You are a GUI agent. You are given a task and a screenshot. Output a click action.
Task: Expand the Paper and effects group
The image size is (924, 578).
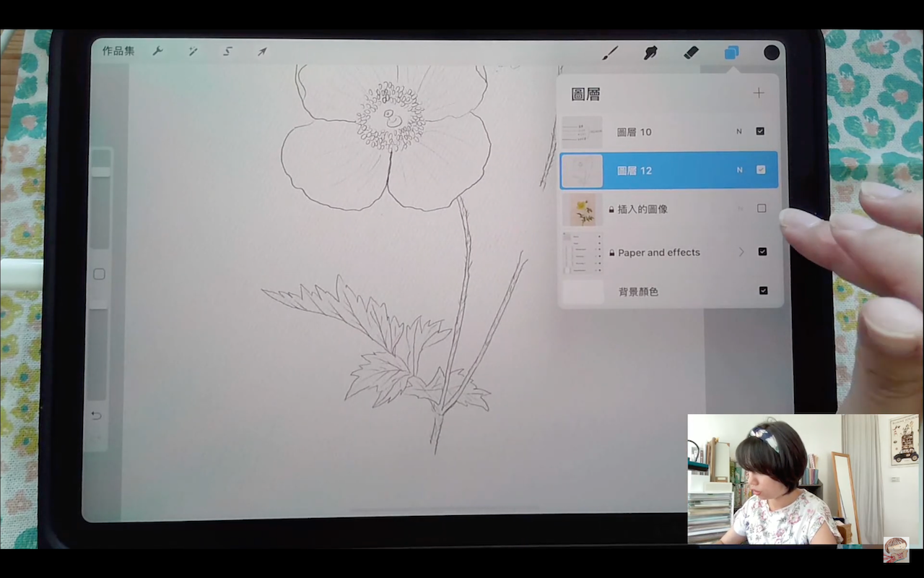point(741,251)
